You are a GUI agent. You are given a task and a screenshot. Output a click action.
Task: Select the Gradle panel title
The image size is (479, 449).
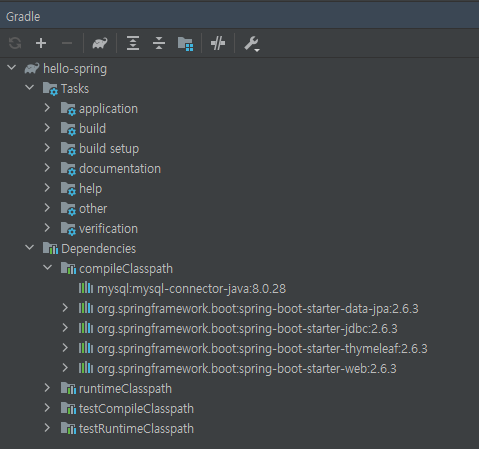point(23,17)
